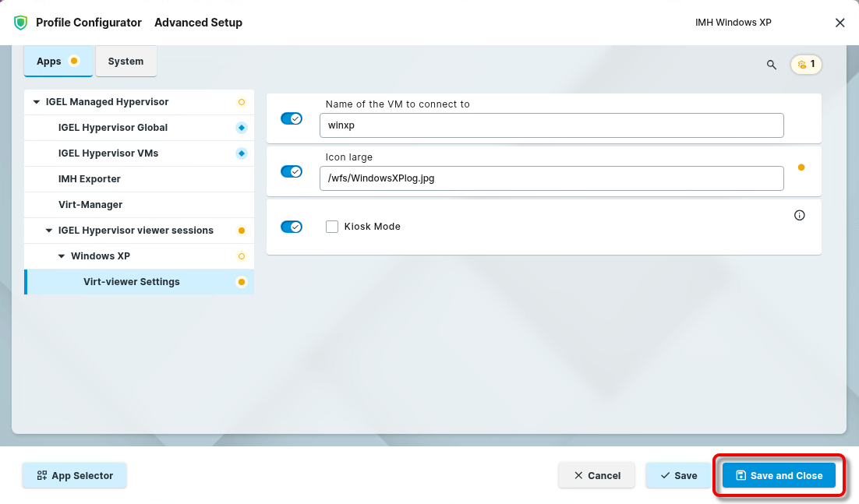Click the VM name input field

(551, 125)
